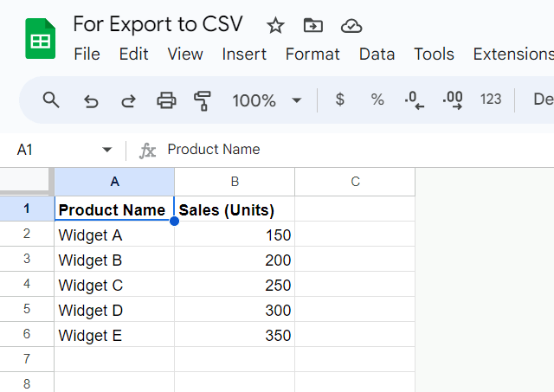Screen dimensions: 554x392
Task: Print the spreadsheet using printer icon
Action: coord(166,100)
